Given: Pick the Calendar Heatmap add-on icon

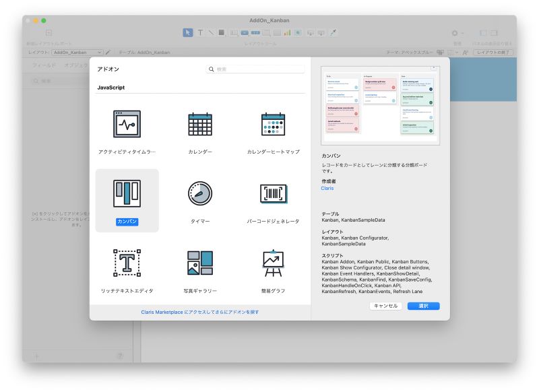Looking at the screenshot, I should tap(273, 124).
